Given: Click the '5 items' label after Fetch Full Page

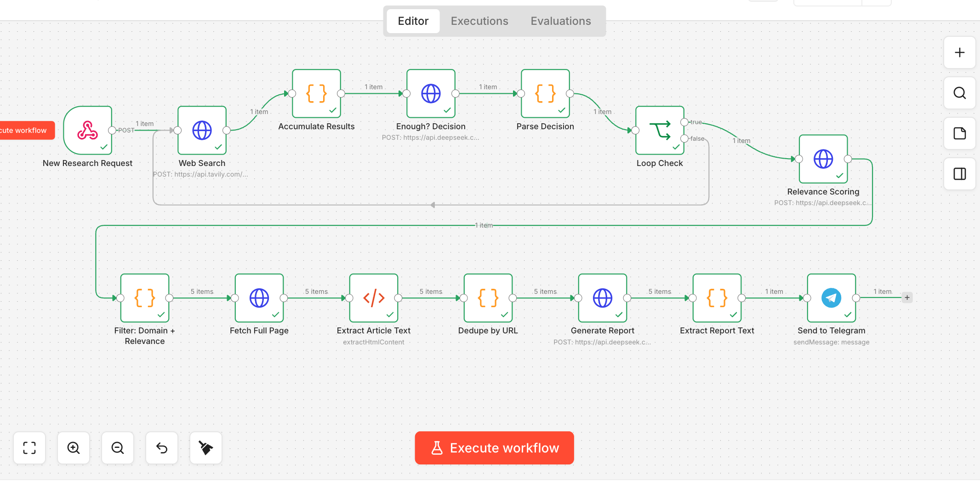Looking at the screenshot, I should (x=316, y=292).
